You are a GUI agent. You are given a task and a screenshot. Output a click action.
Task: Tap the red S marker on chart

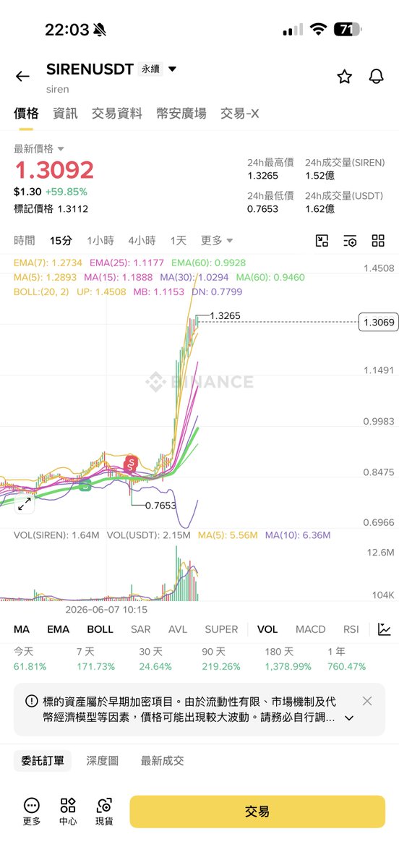pos(131,464)
